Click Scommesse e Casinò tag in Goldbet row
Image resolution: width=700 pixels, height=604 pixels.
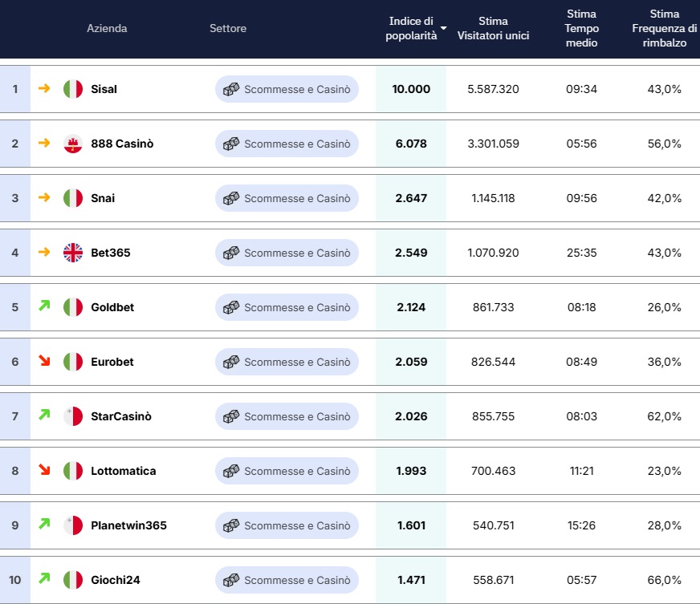coord(287,307)
